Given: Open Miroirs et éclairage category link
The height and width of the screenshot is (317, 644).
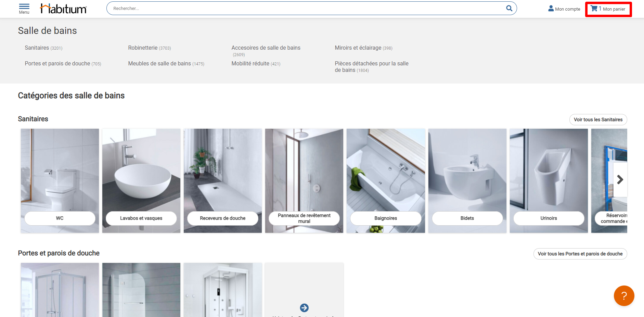Looking at the screenshot, I should [363, 48].
